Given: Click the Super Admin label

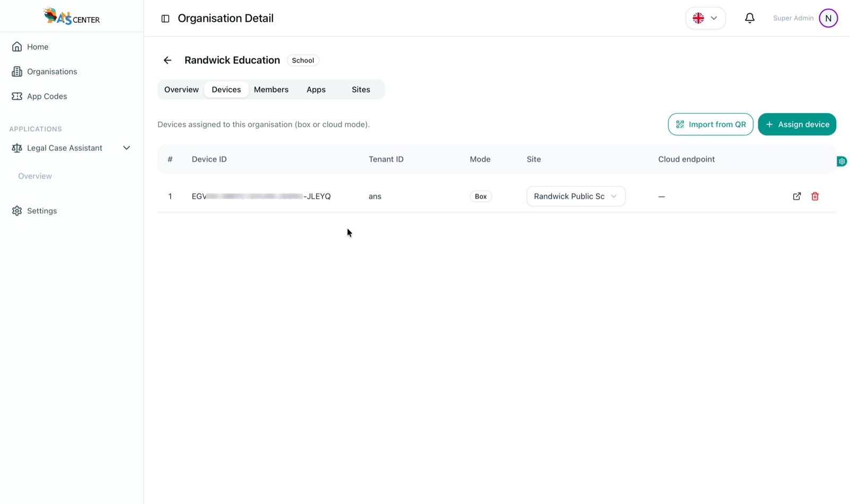Looking at the screenshot, I should coord(793,18).
